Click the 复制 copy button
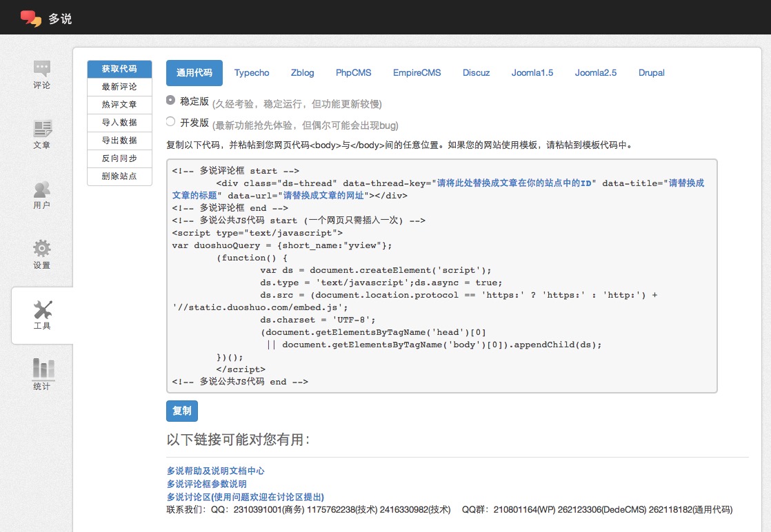This screenshot has height=532, width=771. (182, 411)
